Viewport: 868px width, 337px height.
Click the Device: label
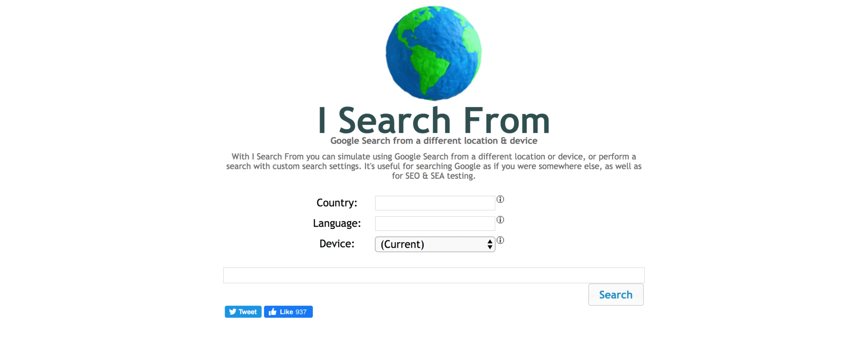tap(337, 244)
